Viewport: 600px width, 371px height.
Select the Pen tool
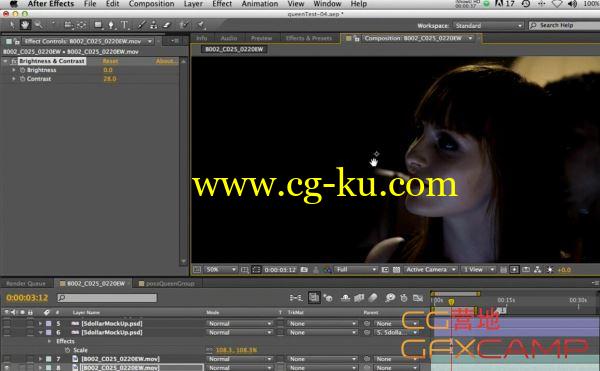coord(111,25)
